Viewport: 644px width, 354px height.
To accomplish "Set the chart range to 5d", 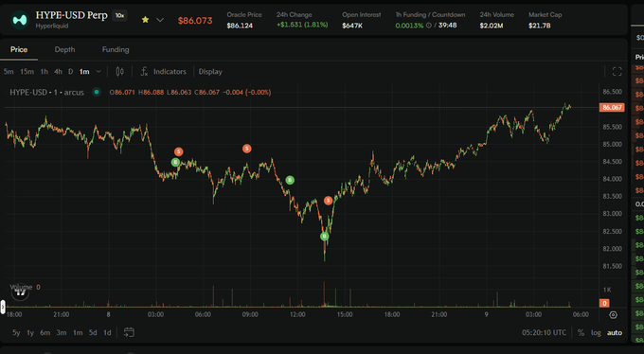I will pos(93,332).
